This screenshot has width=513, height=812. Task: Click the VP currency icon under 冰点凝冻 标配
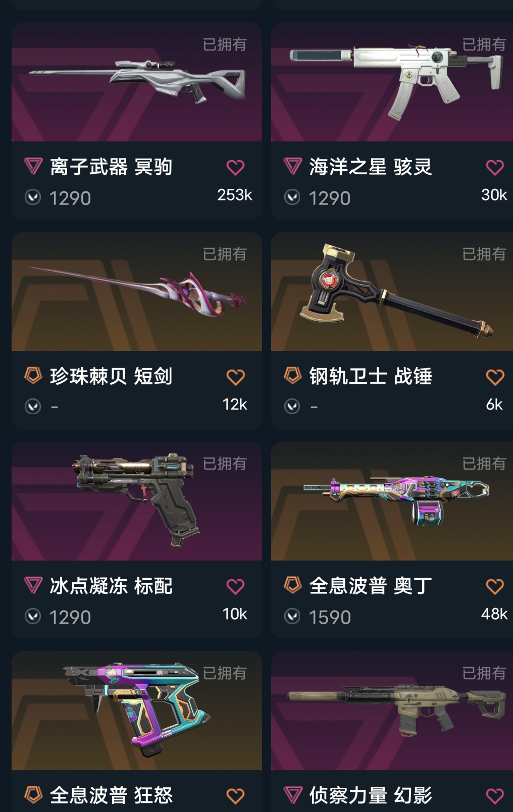click(x=33, y=616)
